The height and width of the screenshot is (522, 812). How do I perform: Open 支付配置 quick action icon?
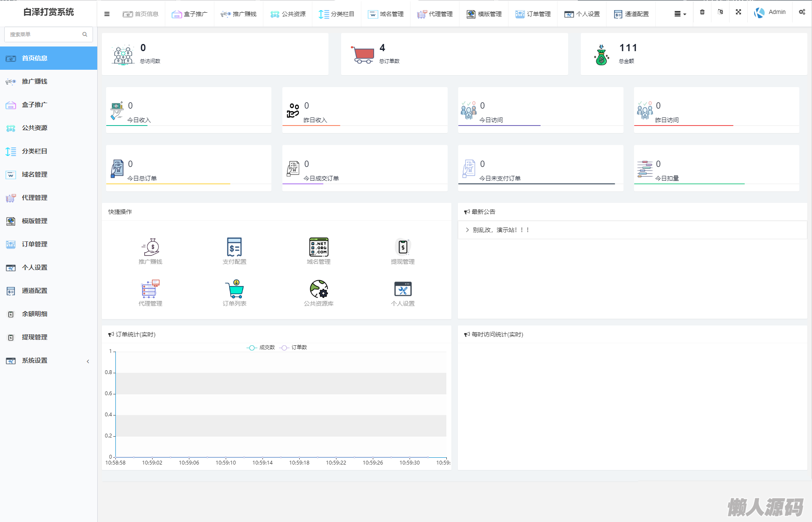[x=234, y=247]
